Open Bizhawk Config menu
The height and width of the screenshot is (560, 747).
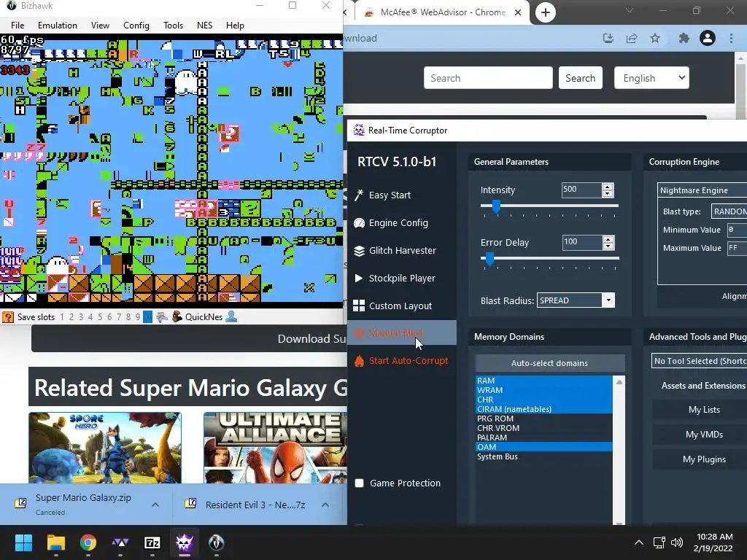136,26
